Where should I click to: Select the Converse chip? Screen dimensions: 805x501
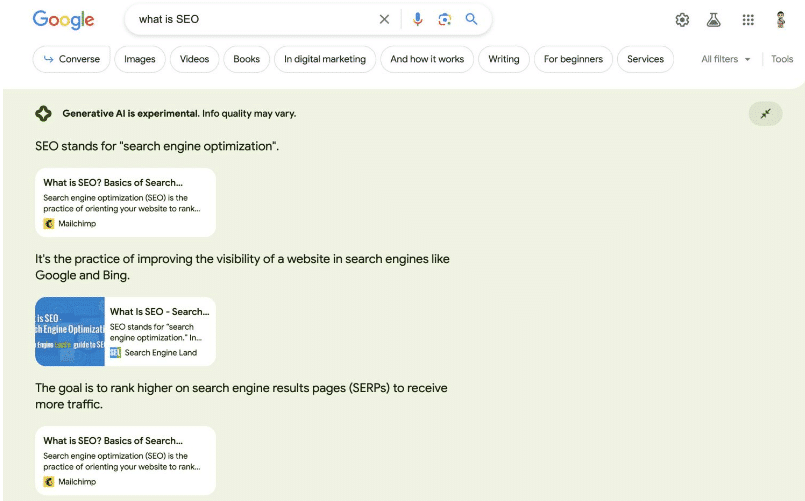[71, 59]
